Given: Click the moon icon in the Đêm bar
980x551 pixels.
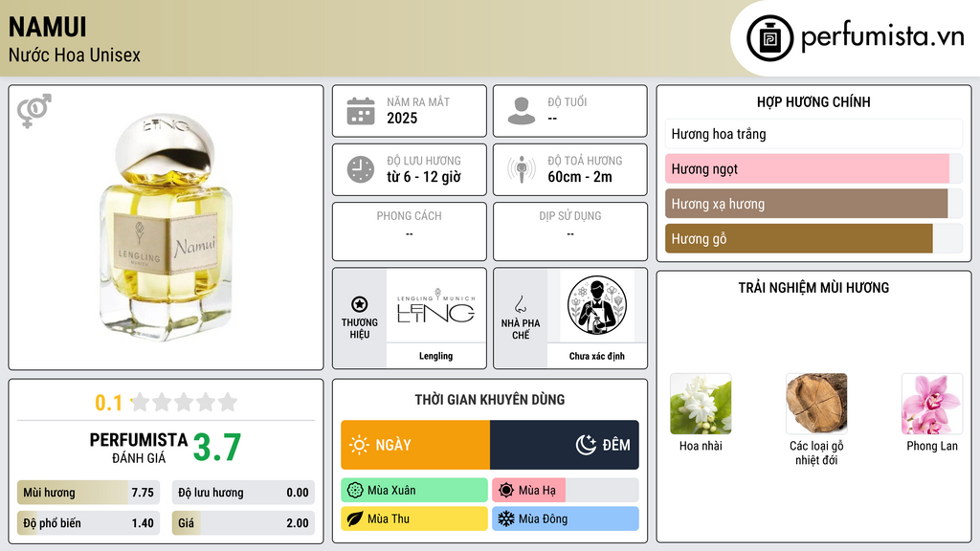Looking at the screenshot, I should coord(586,445).
